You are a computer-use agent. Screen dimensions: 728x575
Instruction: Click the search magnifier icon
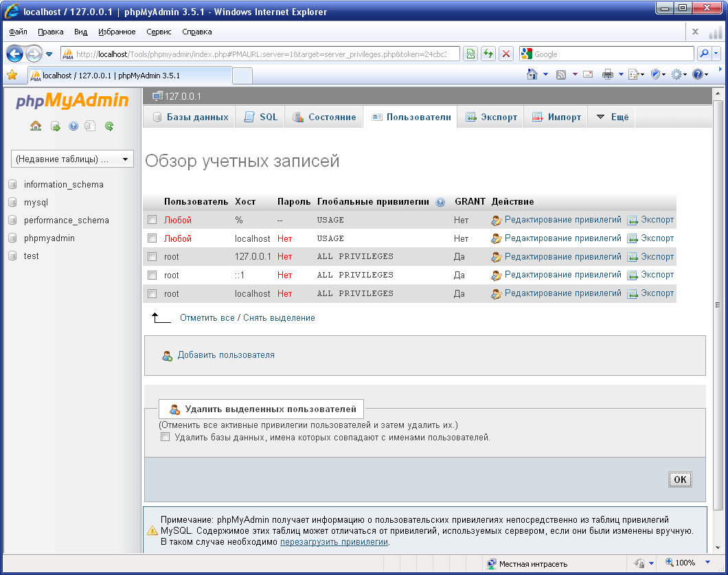click(704, 54)
